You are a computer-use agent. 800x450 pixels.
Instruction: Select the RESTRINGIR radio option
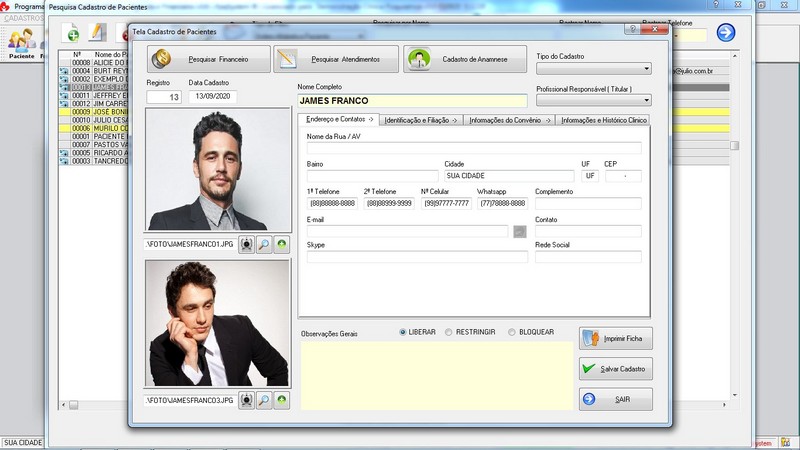[x=449, y=332]
